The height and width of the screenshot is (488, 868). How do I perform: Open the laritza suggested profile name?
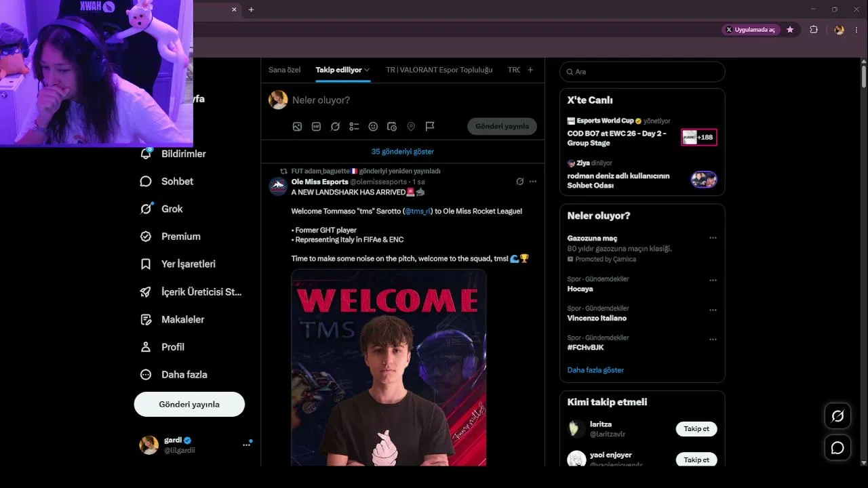601,424
